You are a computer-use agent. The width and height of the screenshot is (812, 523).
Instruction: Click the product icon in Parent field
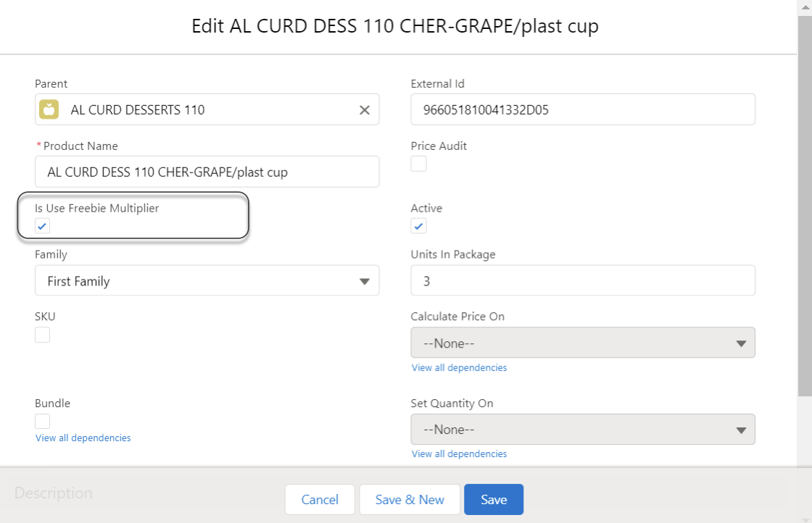pyautogui.click(x=49, y=110)
